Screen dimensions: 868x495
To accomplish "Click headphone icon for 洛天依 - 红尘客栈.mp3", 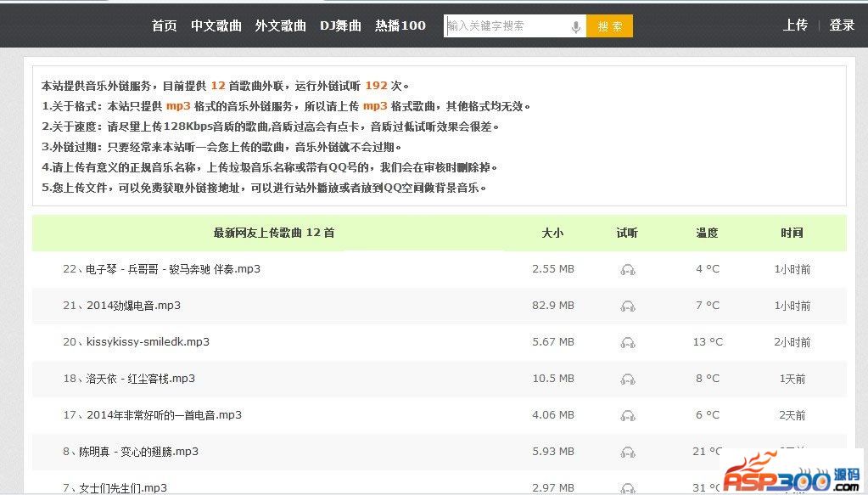I will click(x=628, y=380).
